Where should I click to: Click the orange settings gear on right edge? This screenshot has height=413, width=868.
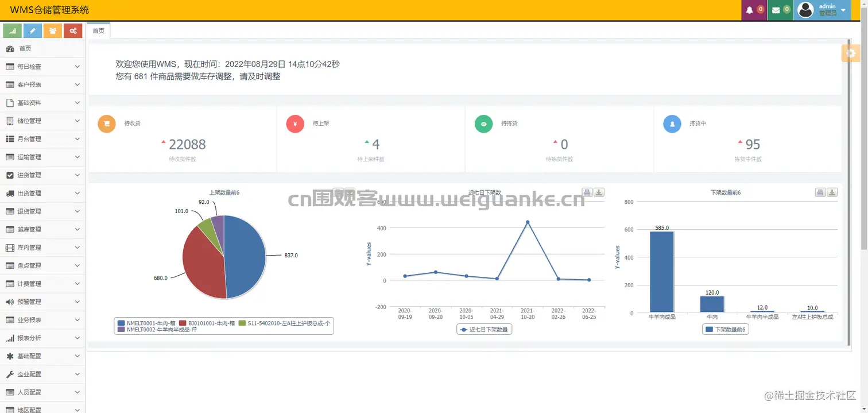coord(850,53)
